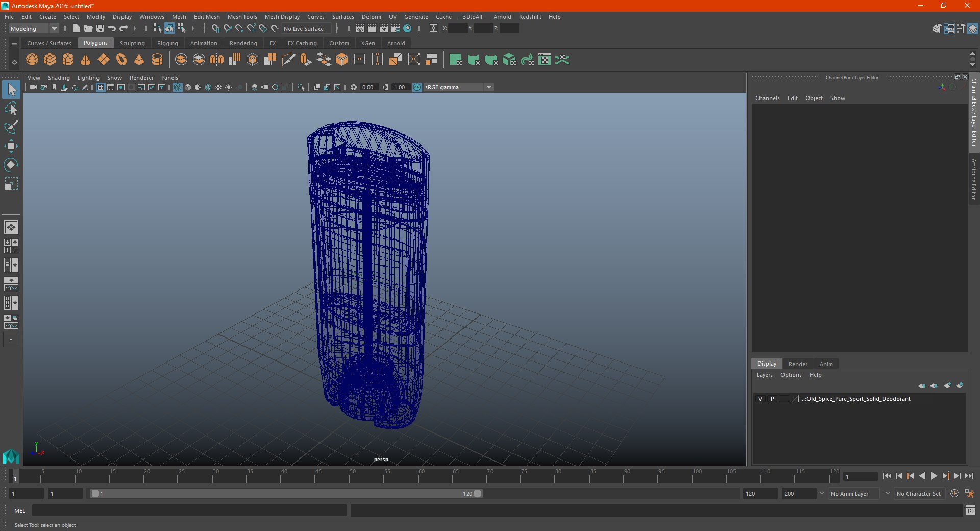Toggle the V visibility box of the Old_Spice layer
The height and width of the screenshot is (531, 980).
(x=760, y=399)
